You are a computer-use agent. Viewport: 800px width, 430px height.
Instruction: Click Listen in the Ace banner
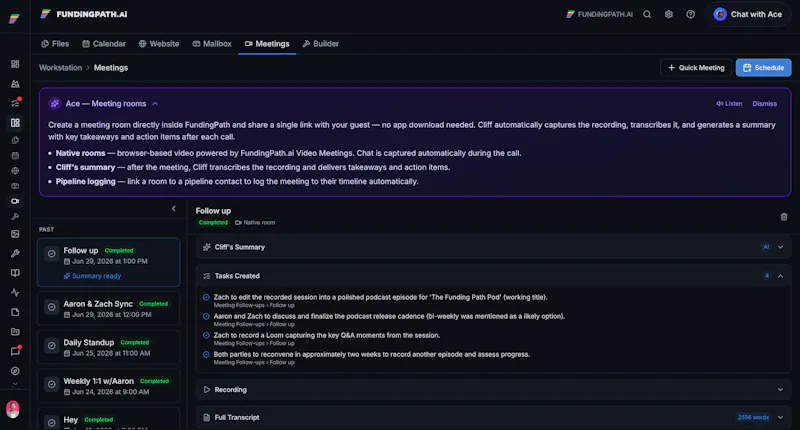[x=729, y=104]
